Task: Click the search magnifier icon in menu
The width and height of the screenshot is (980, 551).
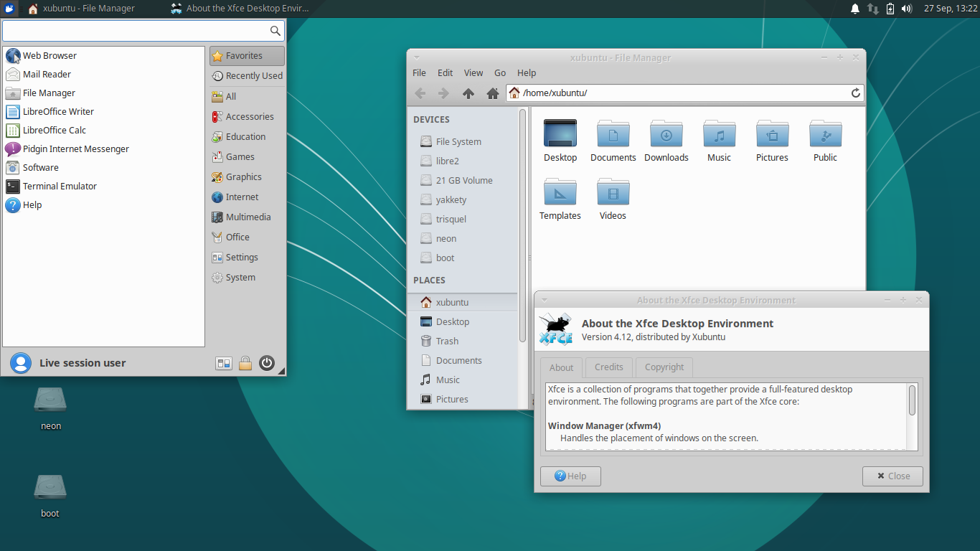Action: coord(275,30)
